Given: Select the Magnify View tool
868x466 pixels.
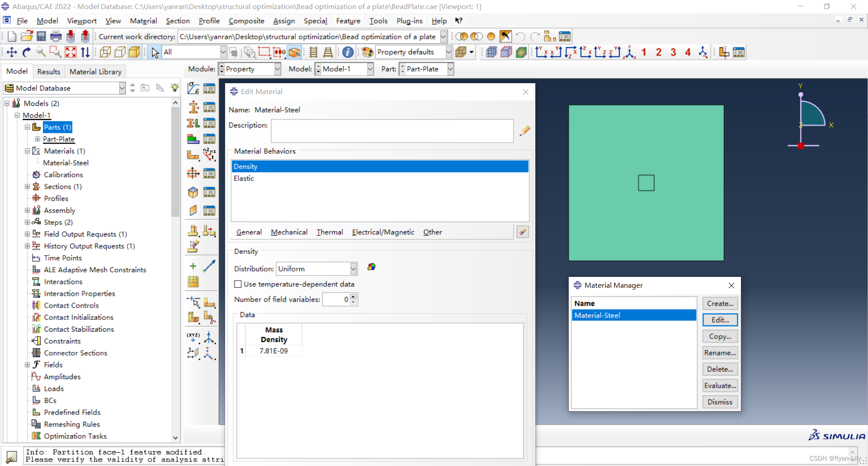Looking at the screenshot, I should click(41, 52).
